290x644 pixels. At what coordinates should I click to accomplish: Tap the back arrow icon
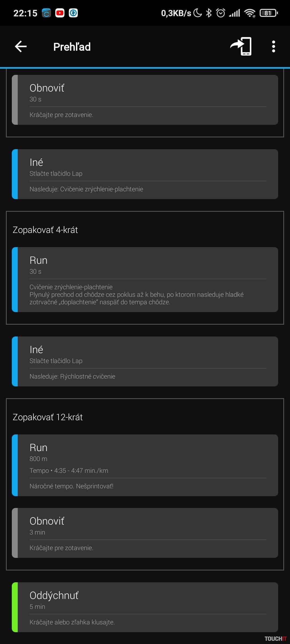pos(21,46)
